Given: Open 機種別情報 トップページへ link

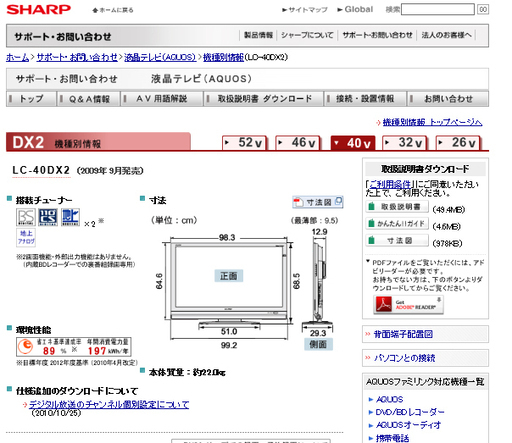Looking at the screenshot, I should tap(432, 122).
